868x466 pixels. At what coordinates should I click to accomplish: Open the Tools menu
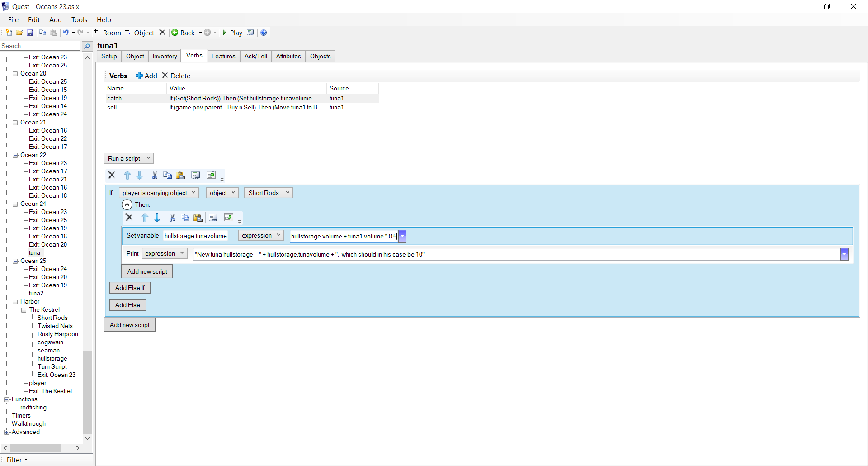tap(79, 20)
